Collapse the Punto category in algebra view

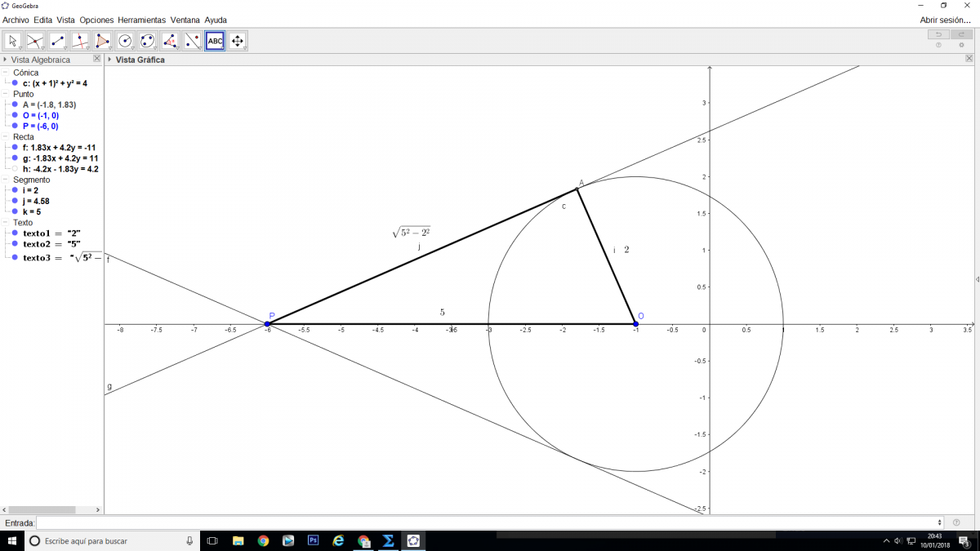point(6,94)
